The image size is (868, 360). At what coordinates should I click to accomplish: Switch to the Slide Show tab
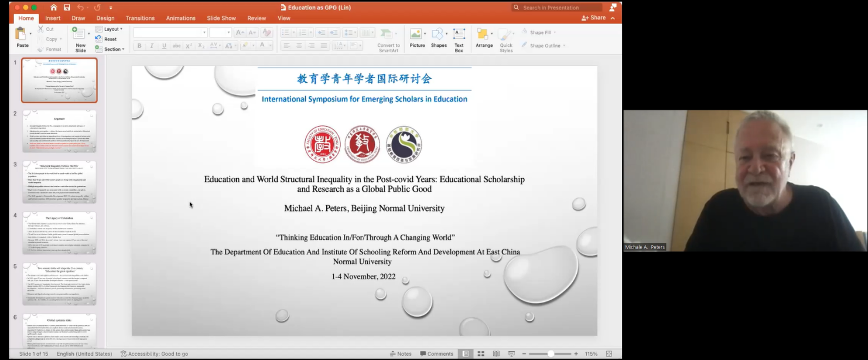[221, 18]
